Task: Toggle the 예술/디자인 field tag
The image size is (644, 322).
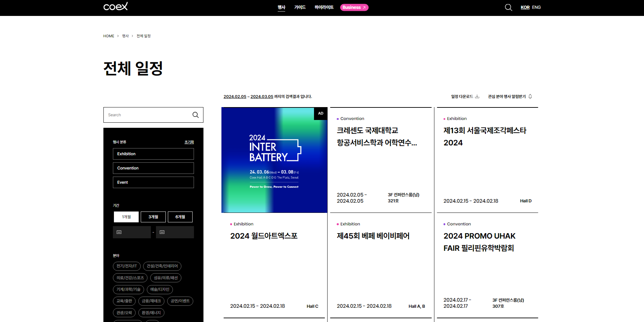Action: pos(160,289)
